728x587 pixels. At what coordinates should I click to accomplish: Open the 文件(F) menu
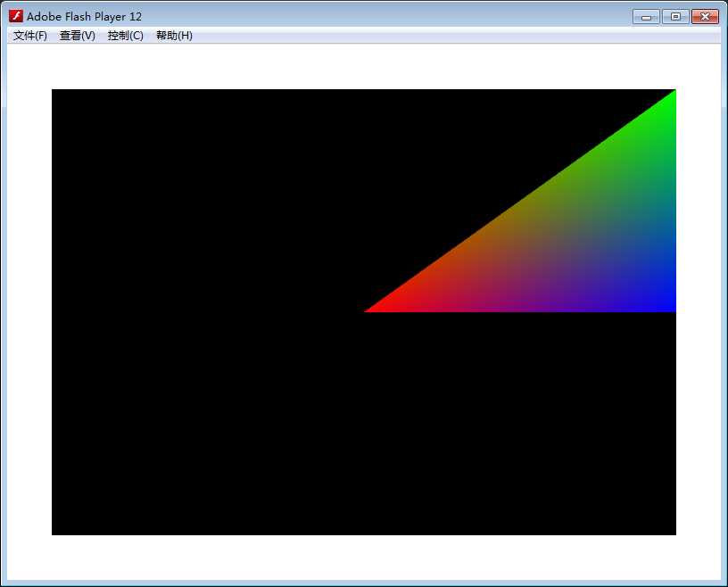tap(30, 36)
